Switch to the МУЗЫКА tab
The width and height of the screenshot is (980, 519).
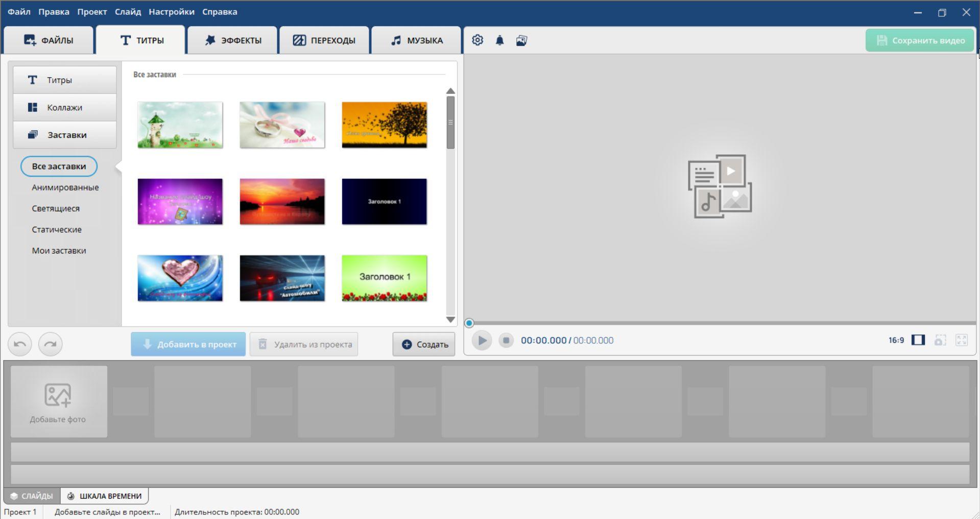[x=416, y=40]
